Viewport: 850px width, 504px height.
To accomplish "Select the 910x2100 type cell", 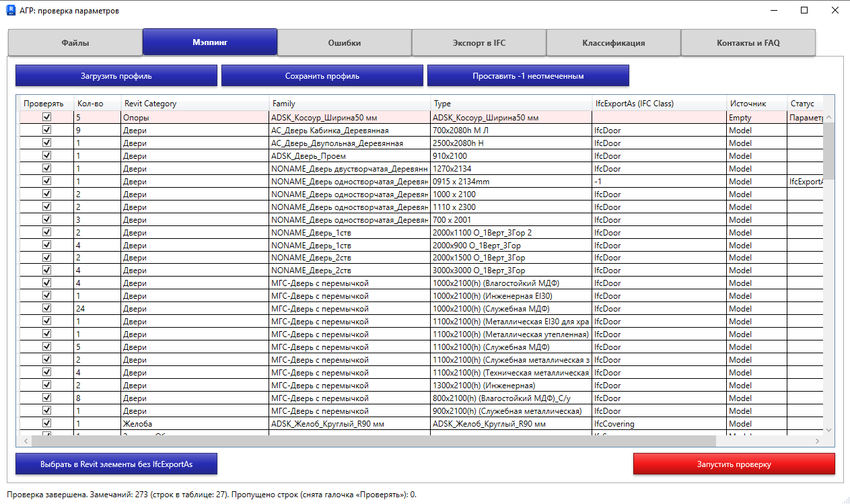I will pos(511,155).
